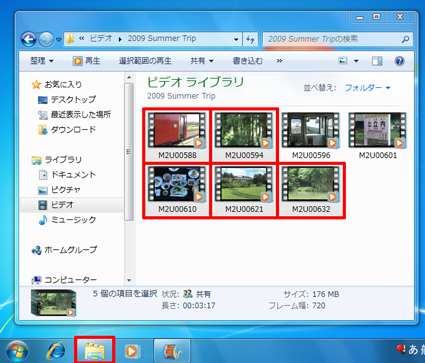Select video thumbnail M2U00621
The height and width of the screenshot is (363, 425).
[244, 190]
